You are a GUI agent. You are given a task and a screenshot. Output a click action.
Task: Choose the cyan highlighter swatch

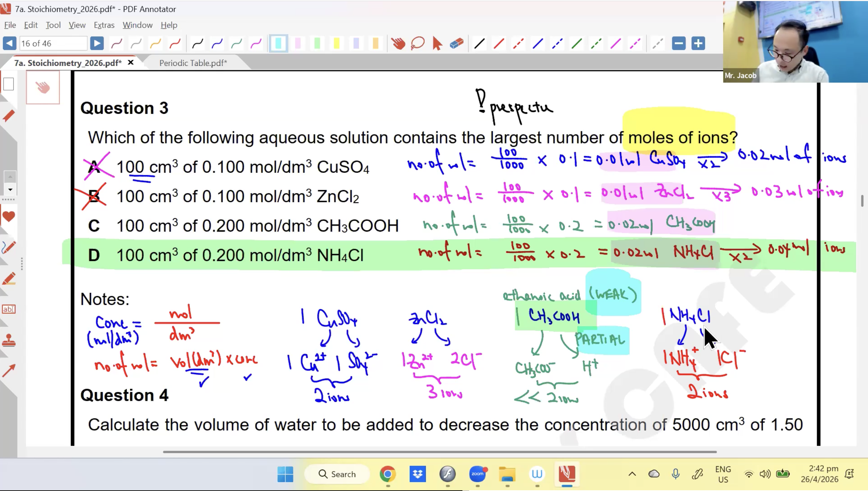(278, 44)
